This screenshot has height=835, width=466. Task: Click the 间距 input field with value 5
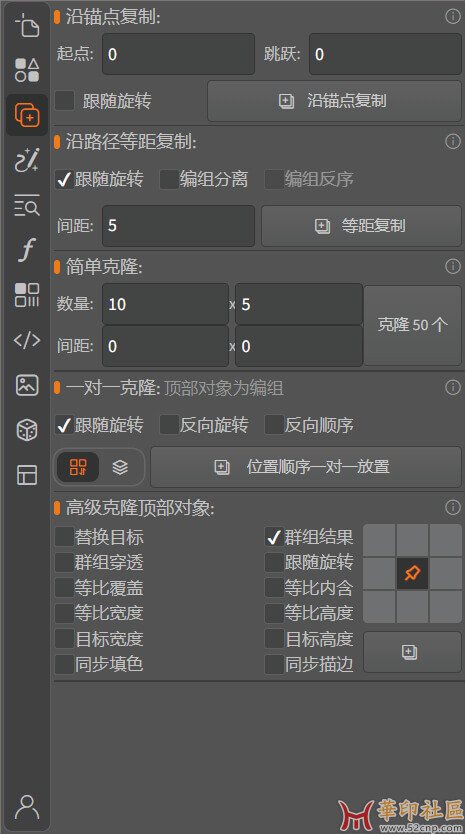point(178,226)
